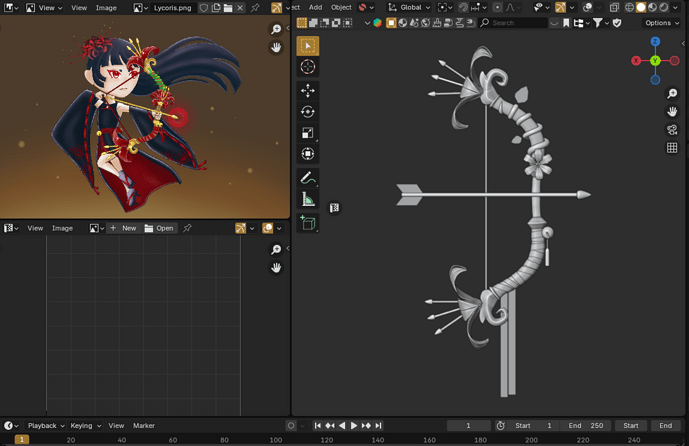This screenshot has width=689, height=446.
Task: Toggle proportional editing in viewport header
Action: click(x=497, y=7)
